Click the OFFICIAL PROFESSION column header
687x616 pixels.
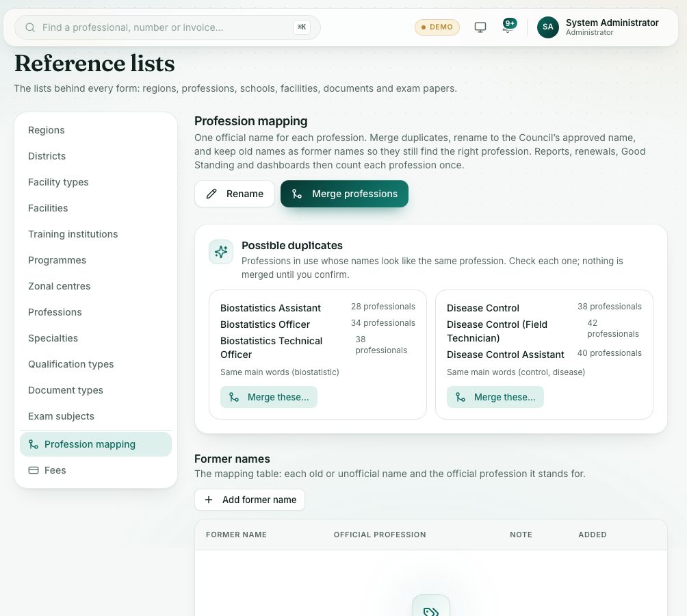[x=380, y=535]
